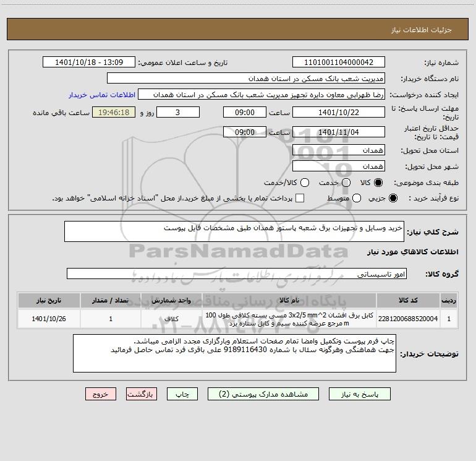Click the کد کالا column header

(x=408, y=300)
